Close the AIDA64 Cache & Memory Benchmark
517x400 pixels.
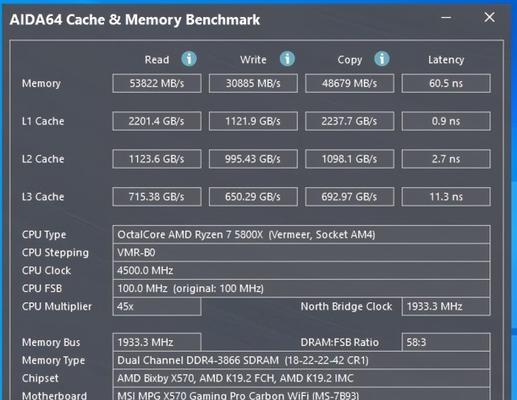coord(489,17)
